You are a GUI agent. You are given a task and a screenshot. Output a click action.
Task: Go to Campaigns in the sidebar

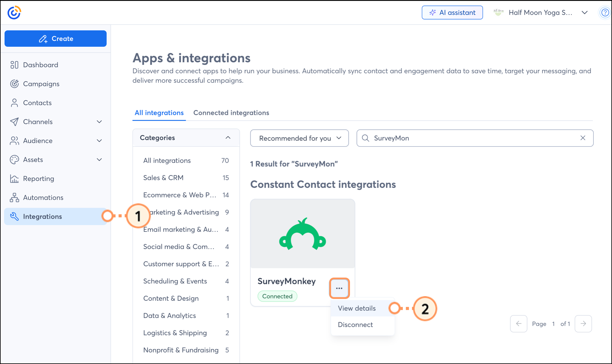[41, 84]
